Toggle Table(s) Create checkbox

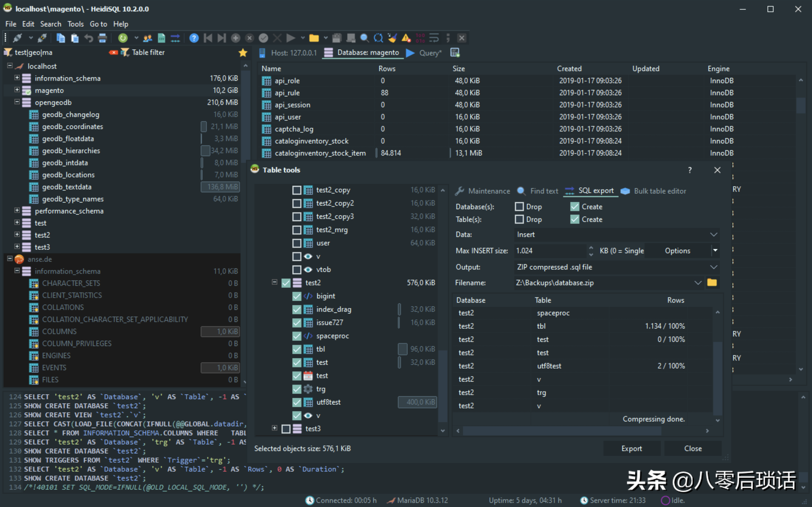[575, 219]
